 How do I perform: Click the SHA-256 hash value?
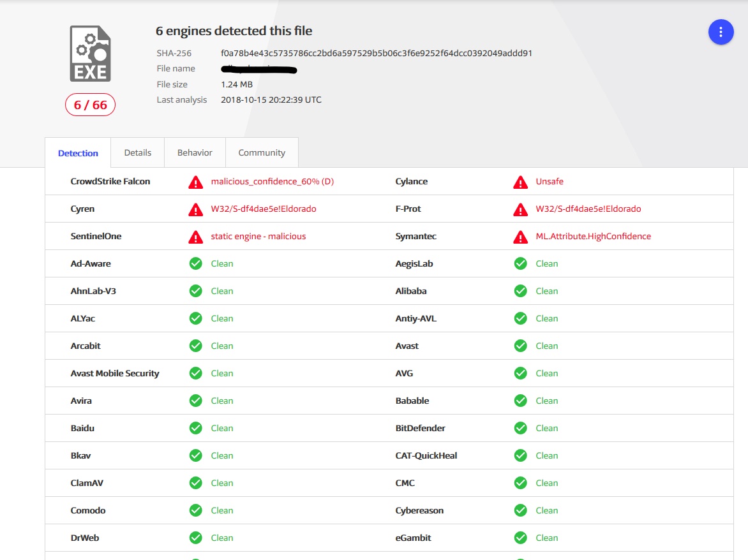click(x=377, y=53)
